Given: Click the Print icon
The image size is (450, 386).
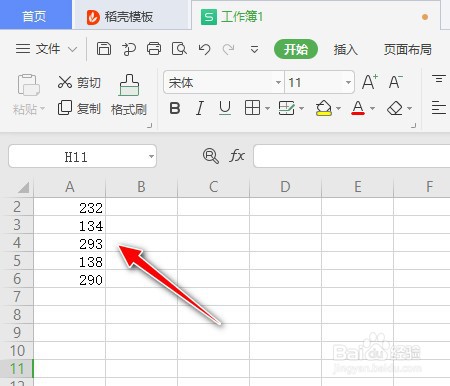Looking at the screenshot, I should (x=154, y=49).
